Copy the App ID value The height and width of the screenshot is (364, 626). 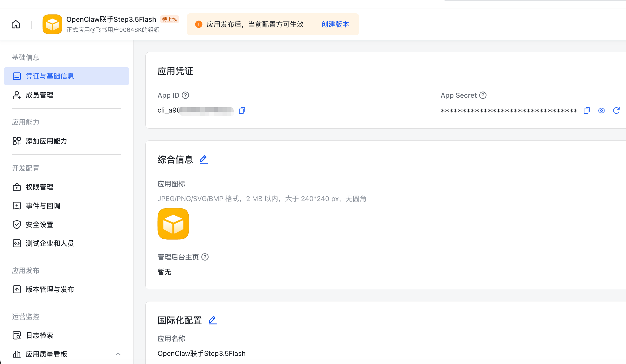[242, 111]
